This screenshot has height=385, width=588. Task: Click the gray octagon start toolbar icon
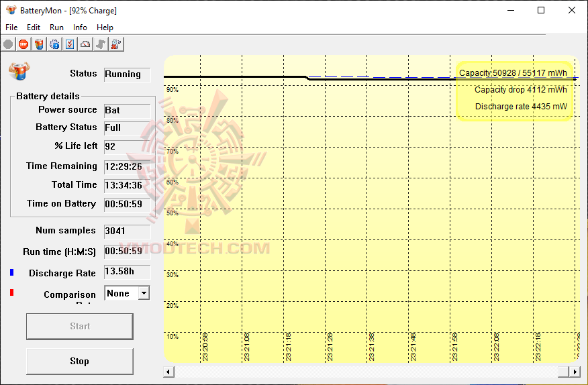tap(8, 44)
